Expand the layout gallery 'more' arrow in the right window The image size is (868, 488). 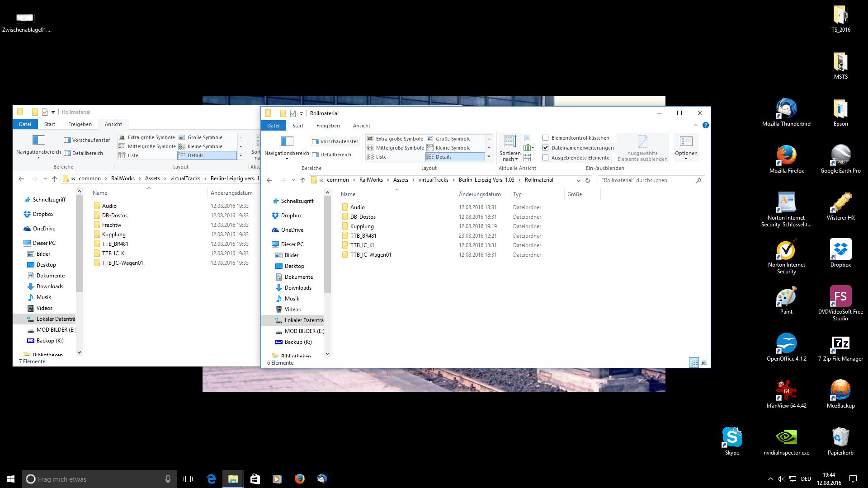pos(489,157)
